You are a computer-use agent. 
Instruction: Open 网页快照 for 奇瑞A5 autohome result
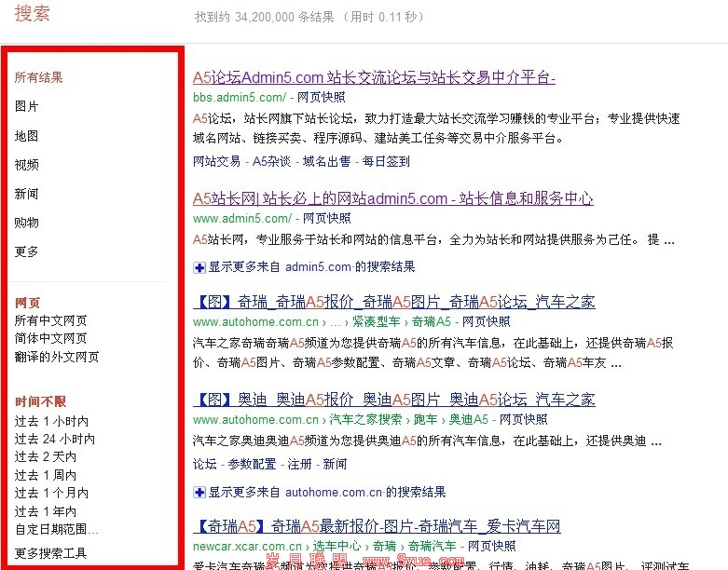[x=486, y=322]
